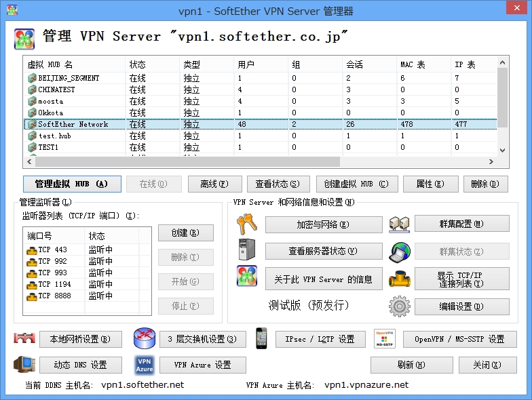Click the gear icon beside 编辑设置

point(399,306)
